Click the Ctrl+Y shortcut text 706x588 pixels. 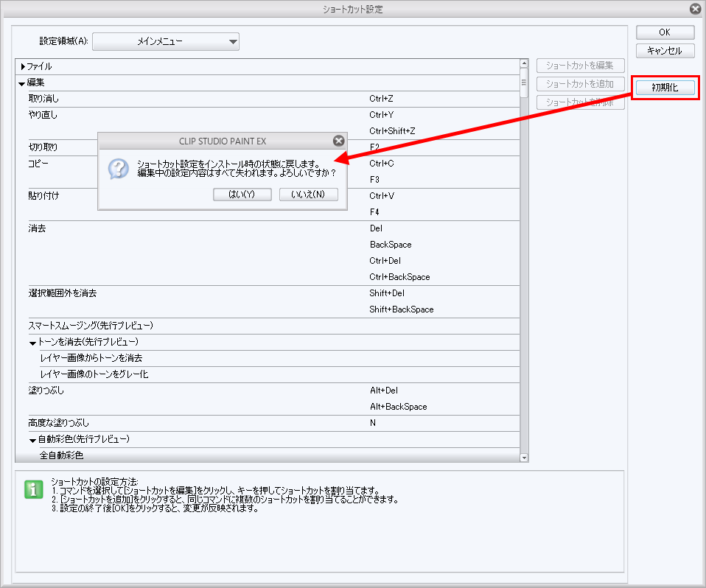(x=381, y=115)
